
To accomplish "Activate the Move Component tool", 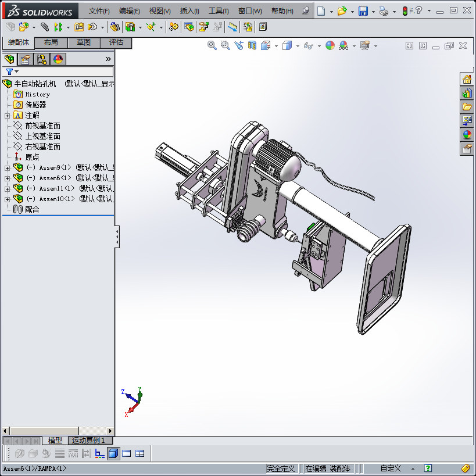I will coord(92,27).
